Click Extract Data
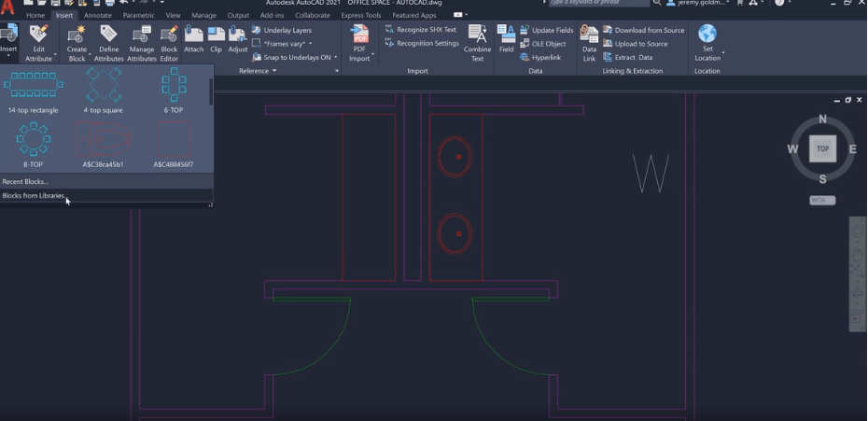 tap(627, 57)
